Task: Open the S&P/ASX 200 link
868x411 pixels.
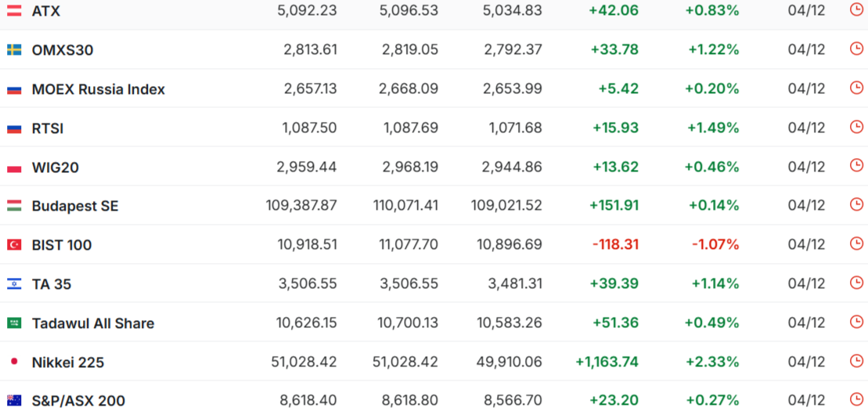Action: click(78, 401)
